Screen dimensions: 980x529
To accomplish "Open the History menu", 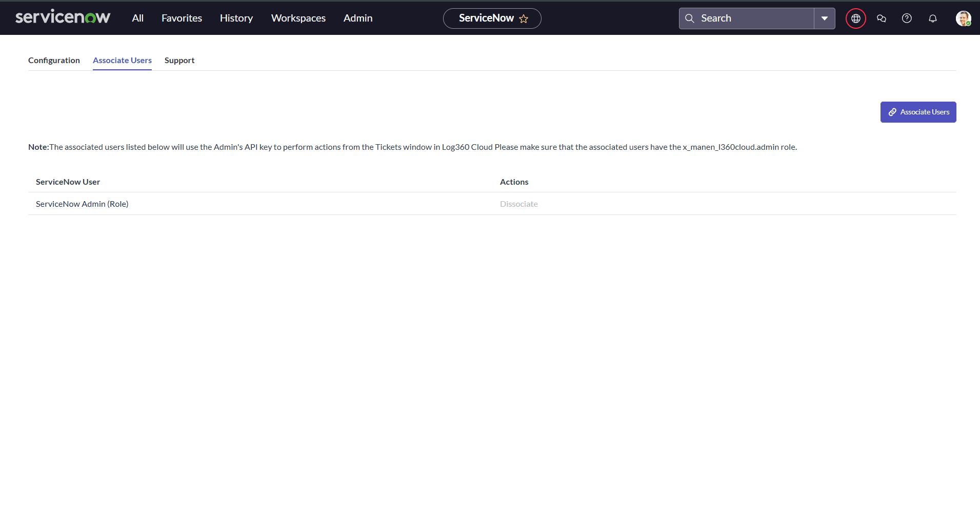I will pyautogui.click(x=236, y=18).
